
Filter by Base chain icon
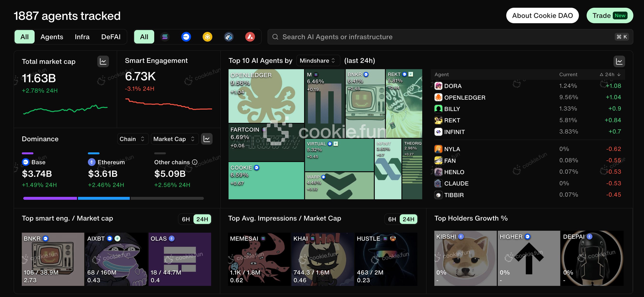(186, 37)
